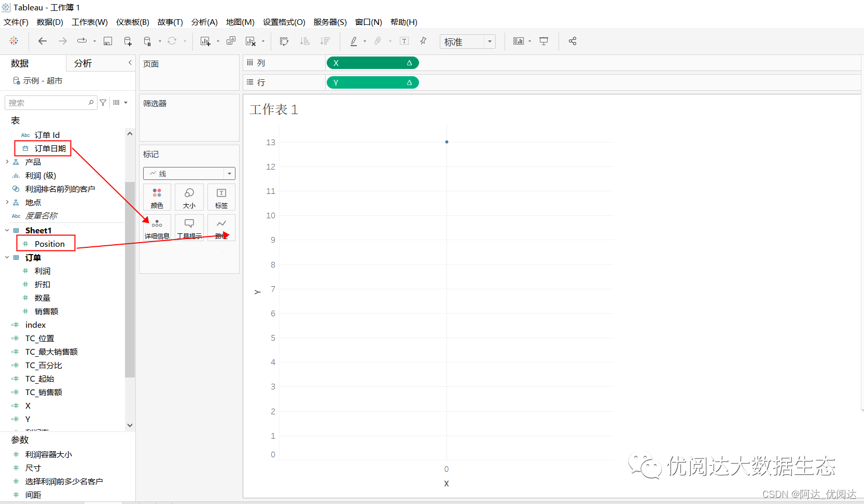Open the 帮助(H) menu

click(x=403, y=22)
